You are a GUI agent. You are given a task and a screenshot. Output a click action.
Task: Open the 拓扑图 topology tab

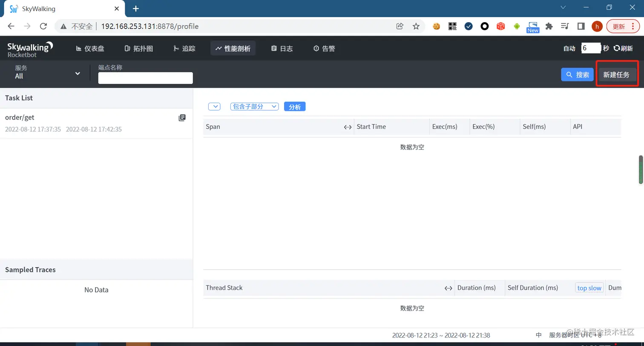[x=139, y=48]
